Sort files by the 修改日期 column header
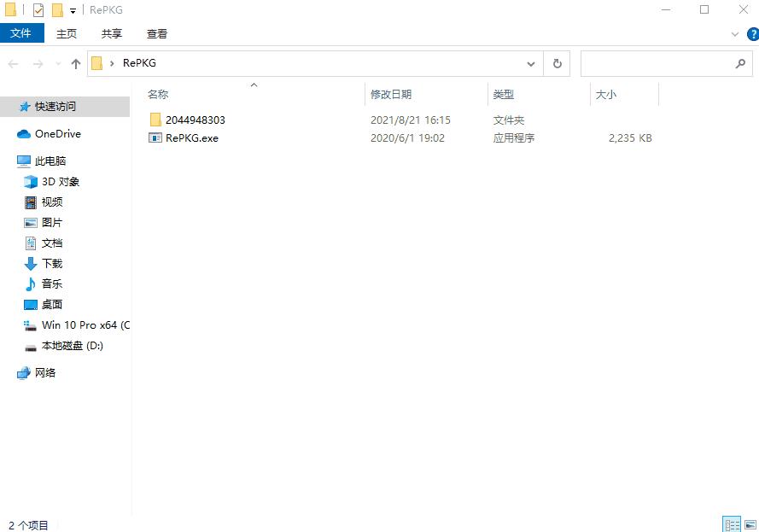Screen dimensions: 759x532 coord(391,94)
